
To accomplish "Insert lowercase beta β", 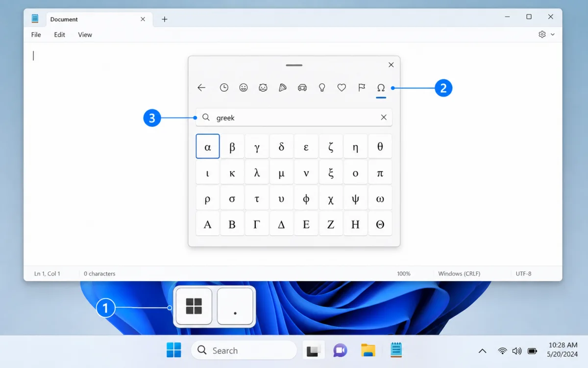I will (x=232, y=147).
